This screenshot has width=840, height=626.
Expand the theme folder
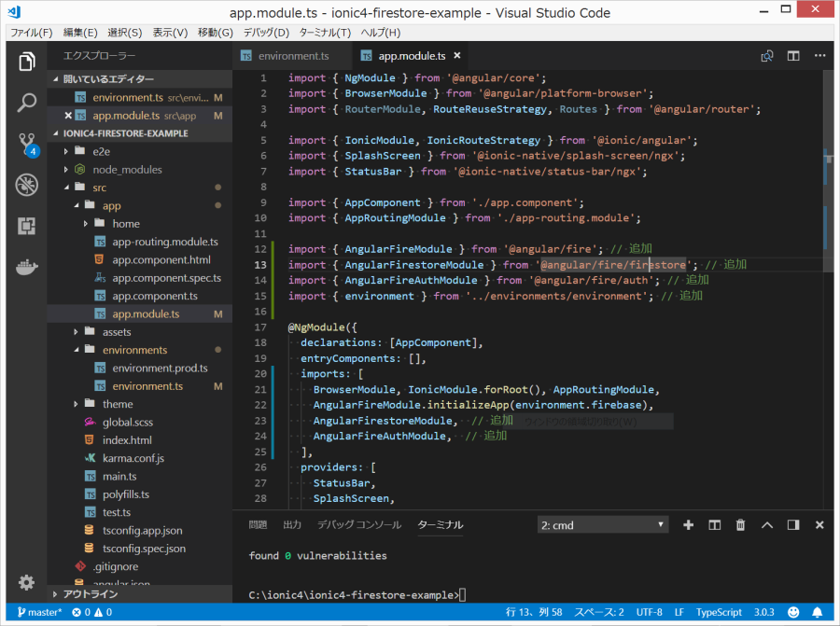pyautogui.click(x=76, y=404)
